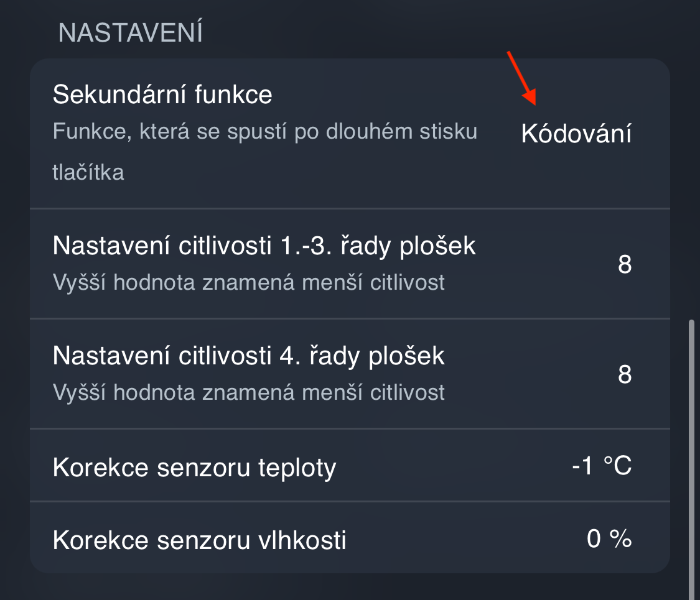
Task: Click the "Funkce, která se spustí" description line
Action: (x=265, y=132)
